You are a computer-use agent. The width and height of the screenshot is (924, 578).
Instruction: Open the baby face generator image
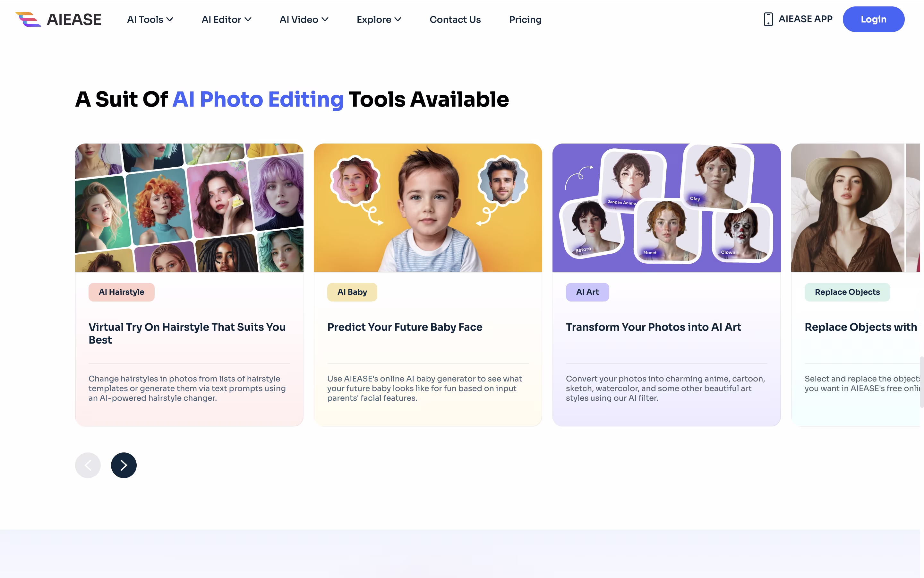(428, 207)
